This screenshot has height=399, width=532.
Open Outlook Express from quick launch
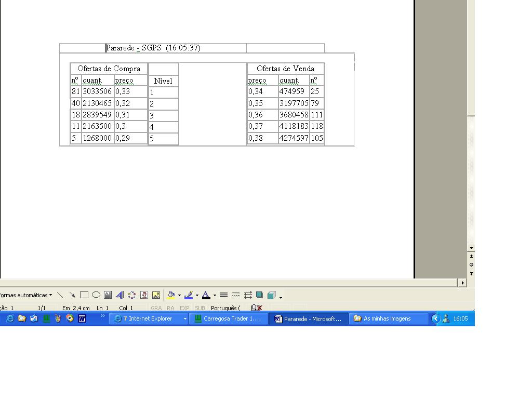(x=34, y=318)
